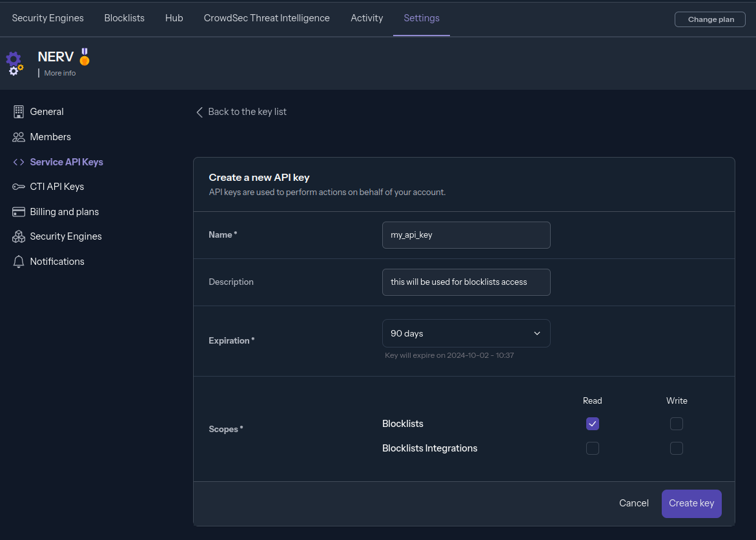Open the Expiration dropdown showing 90 days
The width and height of the screenshot is (756, 540).
pyautogui.click(x=466, y=333)
